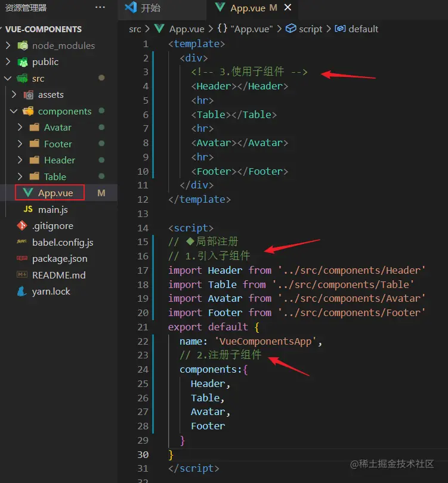This screenshot has width=448, height=483.
Task: Click '../src/components/Footer' import path
Action: 351,313
